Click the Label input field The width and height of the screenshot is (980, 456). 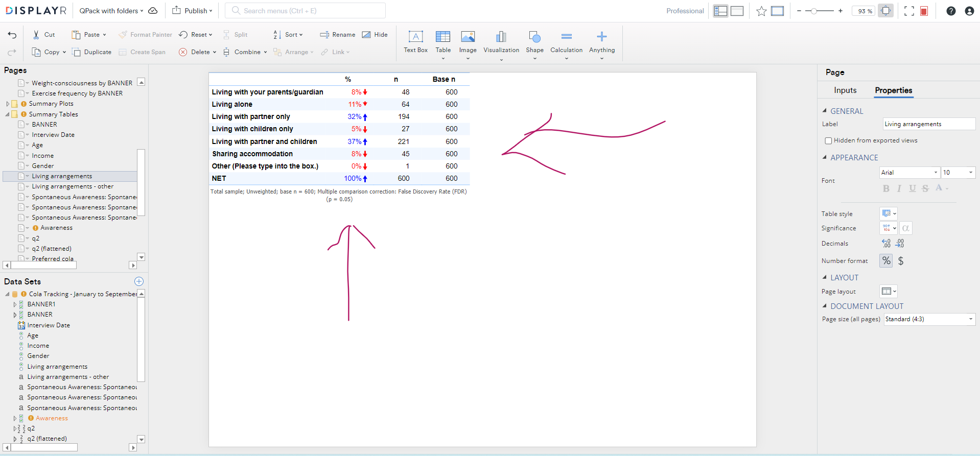click(929, 124)
